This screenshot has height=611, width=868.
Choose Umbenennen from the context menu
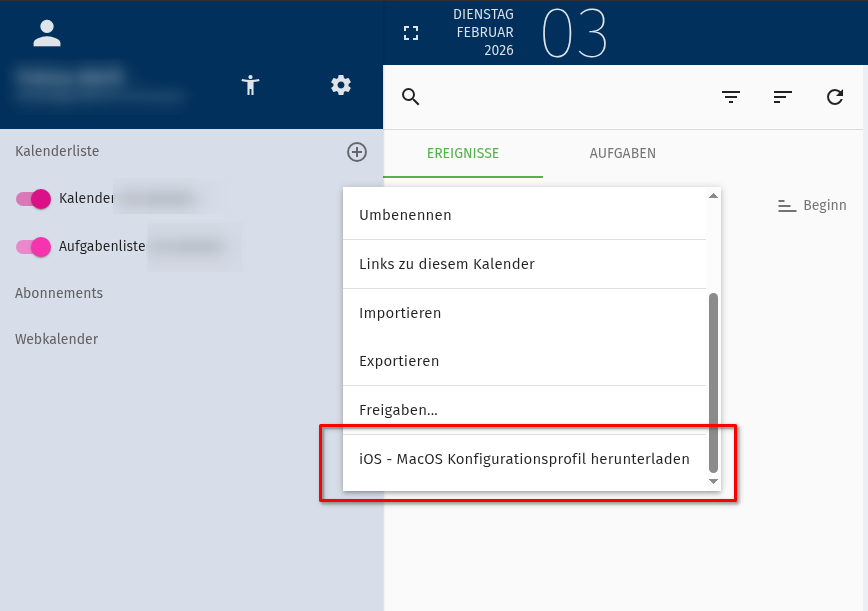click(405, 215)
